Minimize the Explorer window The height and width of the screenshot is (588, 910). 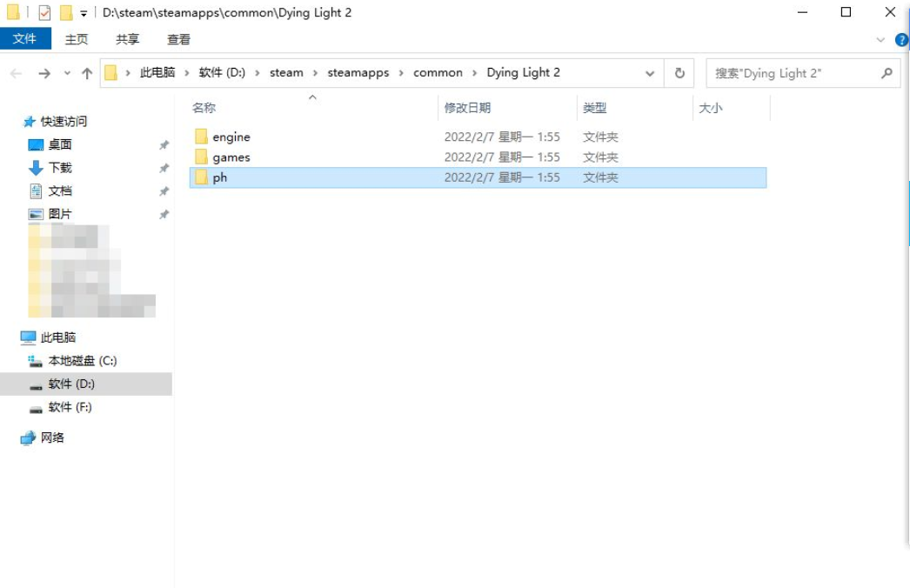803,12
